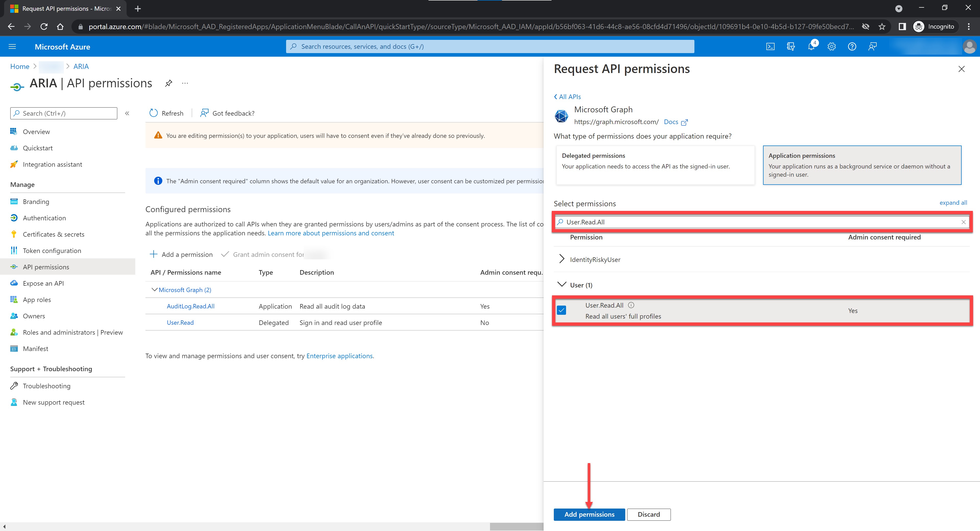Click the feedback icon in top bar

(873, 46)
